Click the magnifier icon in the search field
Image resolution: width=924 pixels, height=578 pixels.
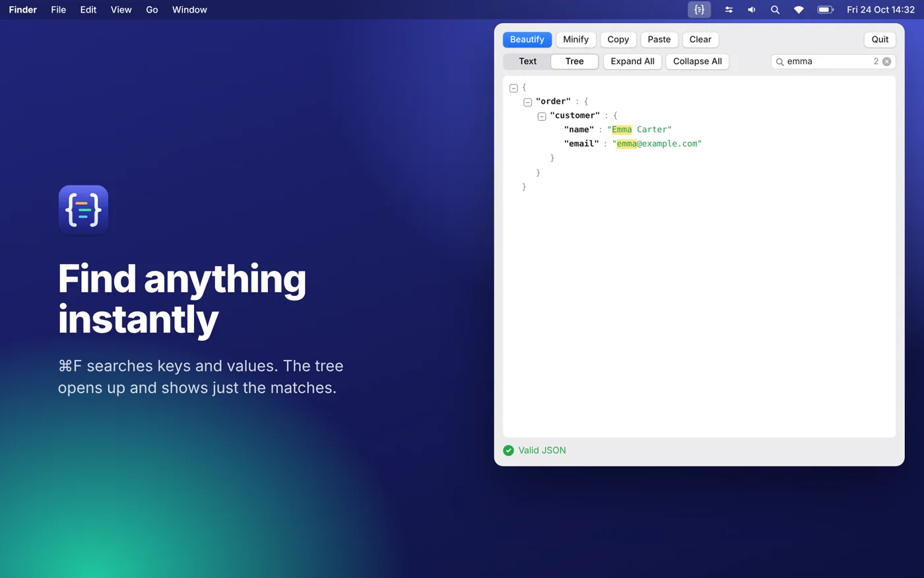[779, 61]
